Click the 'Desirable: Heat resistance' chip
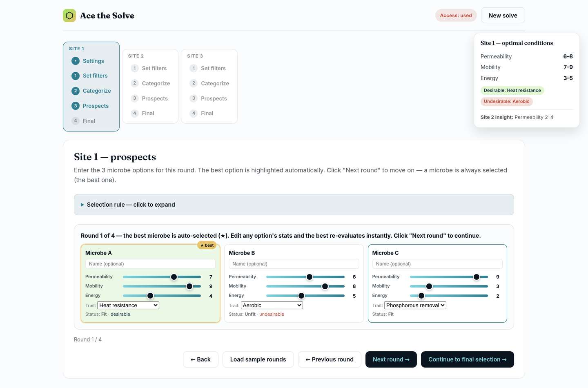588x388 pixels. click(x=512, y=90)
